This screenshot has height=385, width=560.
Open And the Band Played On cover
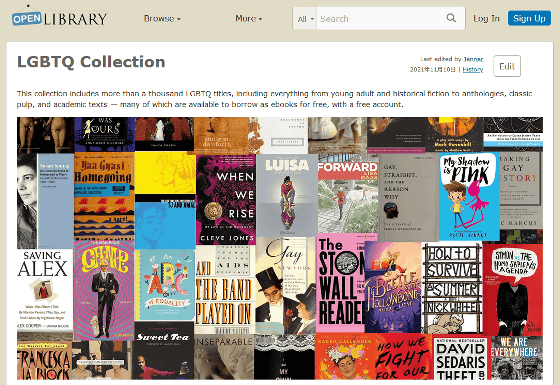pos(226,289)
